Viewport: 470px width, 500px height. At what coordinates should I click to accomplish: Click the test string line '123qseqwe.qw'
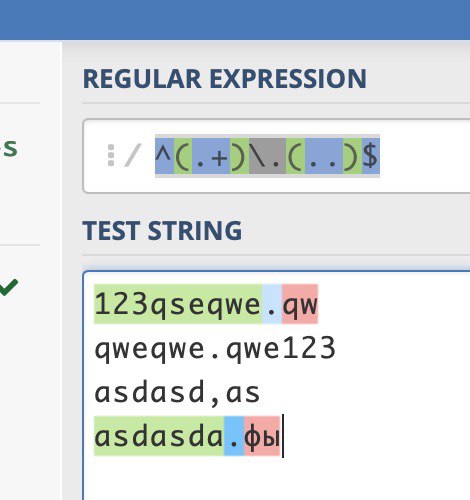(206, 304)
